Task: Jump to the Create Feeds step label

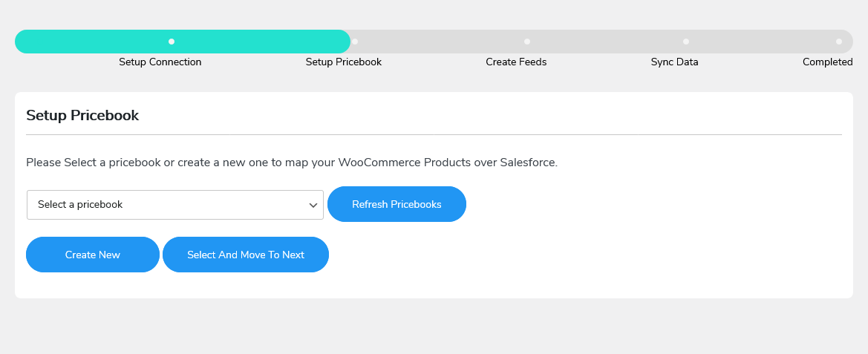Action: pos(516,62)
